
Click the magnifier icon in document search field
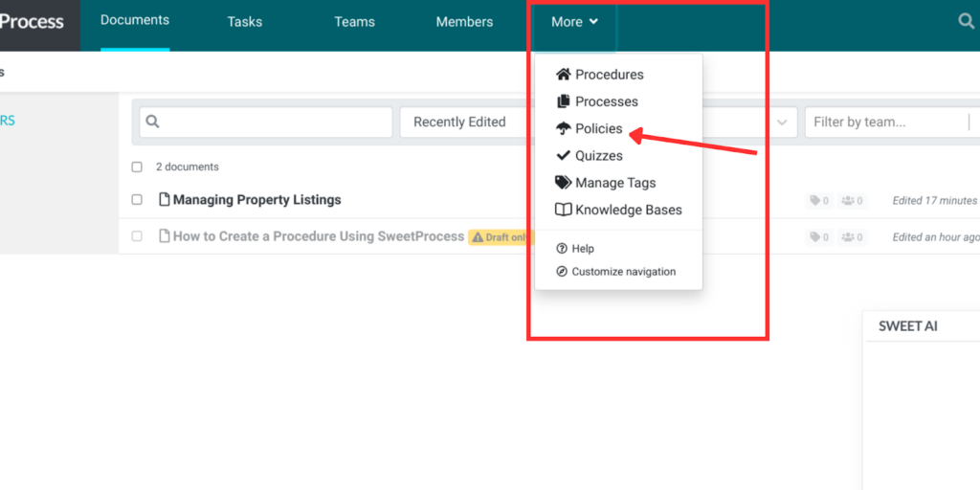[x=152, y=122]
